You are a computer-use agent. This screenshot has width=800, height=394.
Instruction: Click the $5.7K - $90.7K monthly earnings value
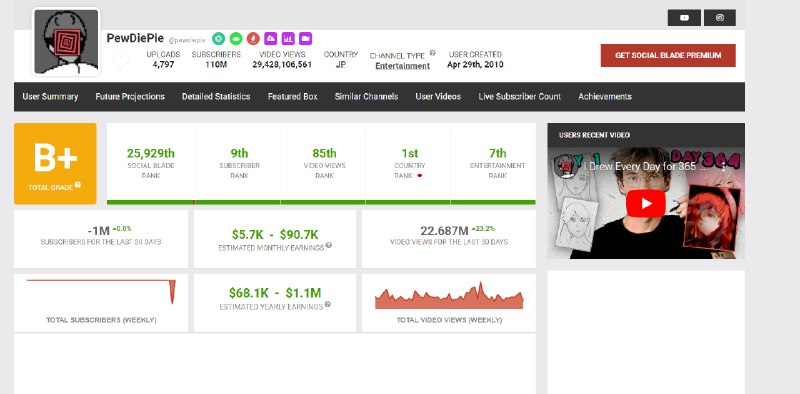click(x=275, y=235)
